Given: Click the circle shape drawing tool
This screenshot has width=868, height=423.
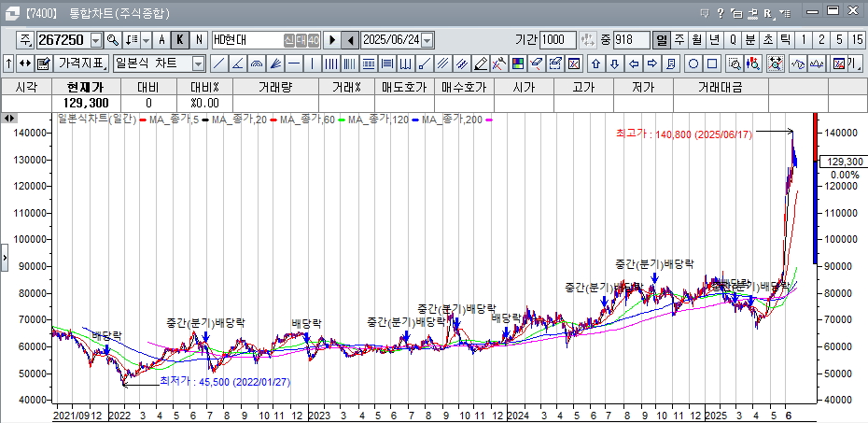Looking at the screenshot, I should click(x=693, y=63).
